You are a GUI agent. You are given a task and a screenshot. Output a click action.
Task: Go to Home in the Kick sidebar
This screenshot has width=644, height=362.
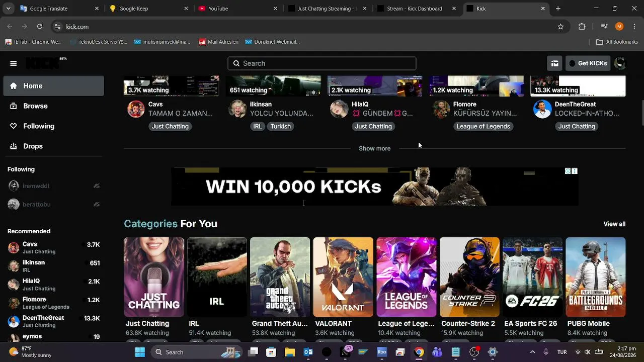point(53,86)
